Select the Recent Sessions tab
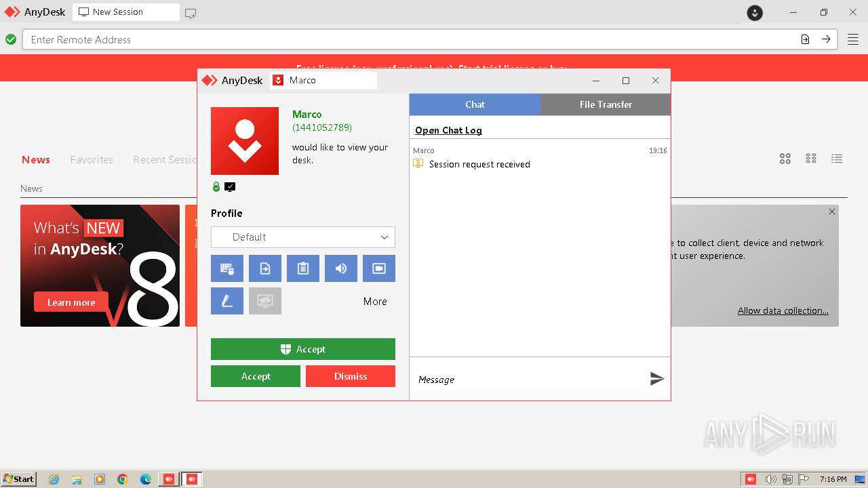The height and width of the screenshot is (488, 868). coord(165,160)
